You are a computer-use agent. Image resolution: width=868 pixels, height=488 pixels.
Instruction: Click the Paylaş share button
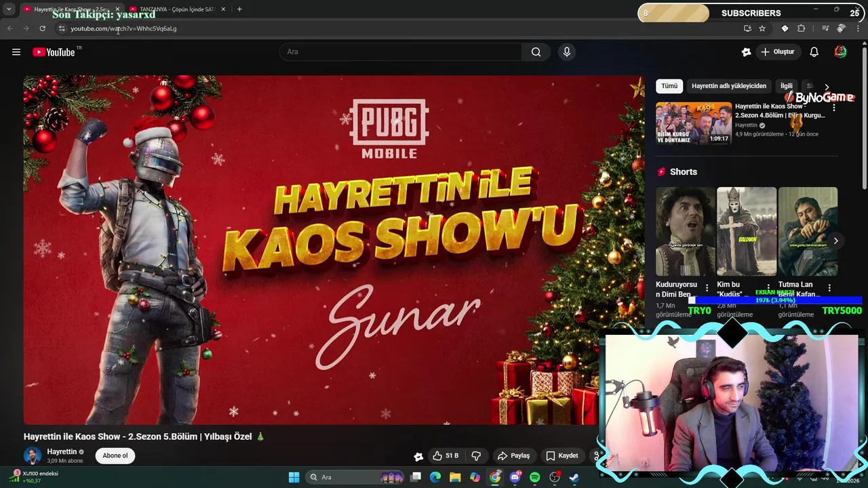(513, 455)
